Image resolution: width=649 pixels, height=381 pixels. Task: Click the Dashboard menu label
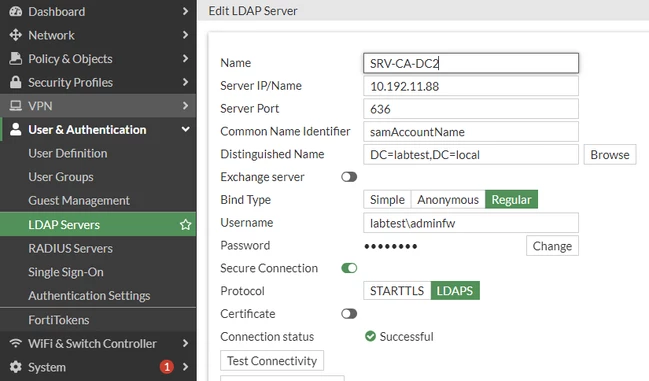point(57,12)
